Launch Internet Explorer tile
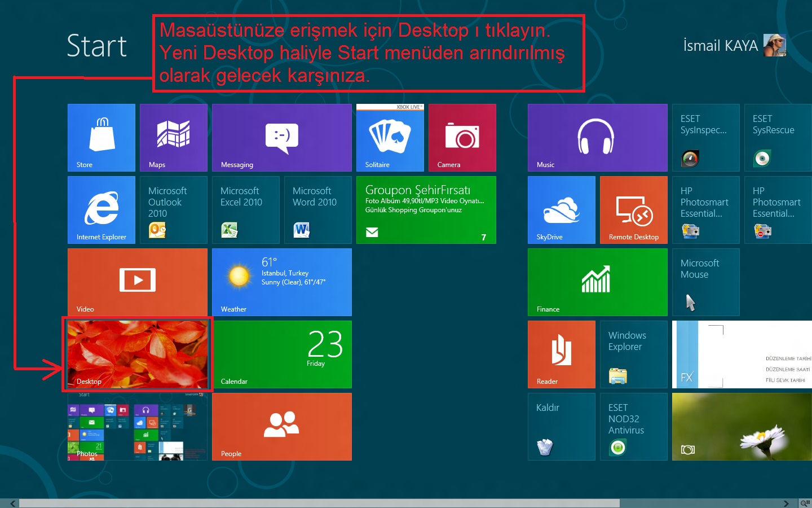This screenshot has width=812, height=508. click(x=101, y=210)
